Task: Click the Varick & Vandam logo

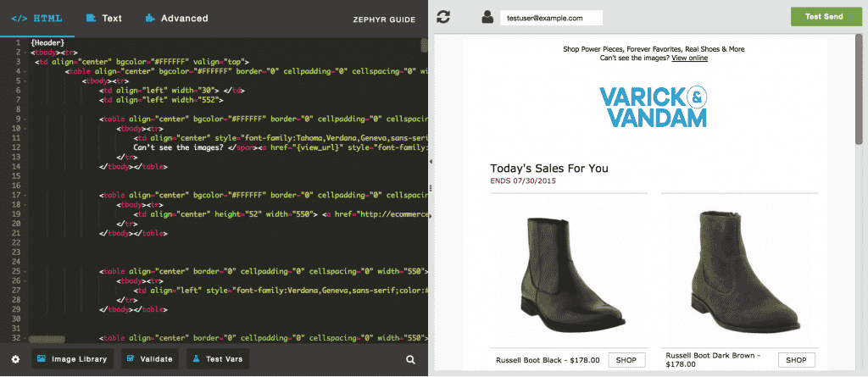Action: point(651,107)
